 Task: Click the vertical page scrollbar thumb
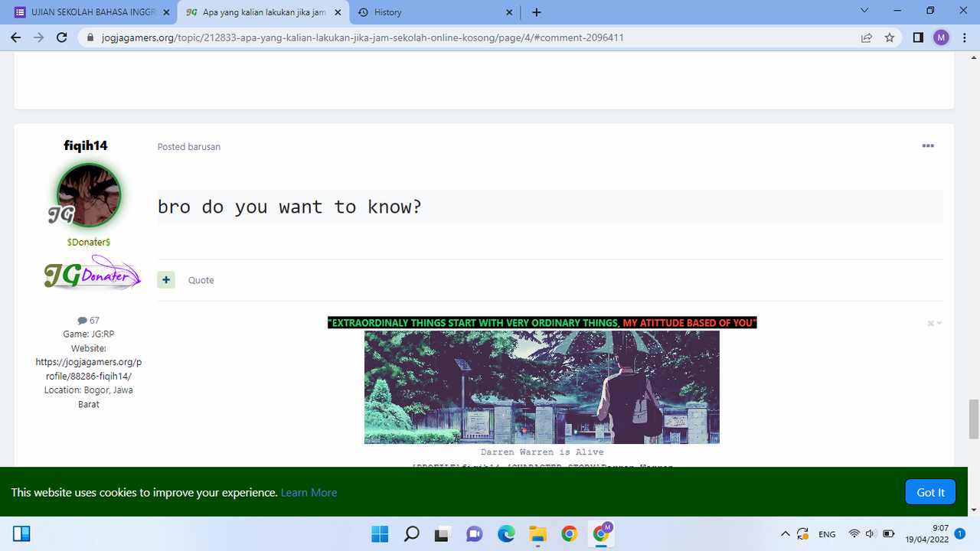(x=974, y=419)
